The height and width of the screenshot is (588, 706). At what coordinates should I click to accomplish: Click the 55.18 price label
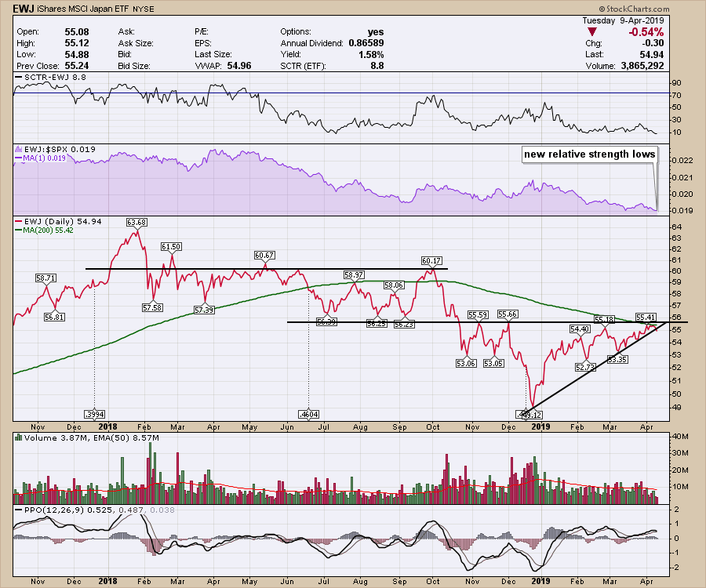[x=604, y=319]
